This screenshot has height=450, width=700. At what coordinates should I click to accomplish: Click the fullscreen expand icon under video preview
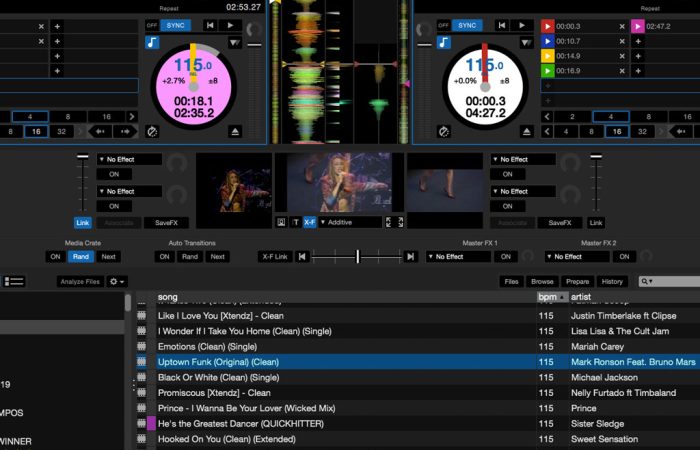coord(401,222)
